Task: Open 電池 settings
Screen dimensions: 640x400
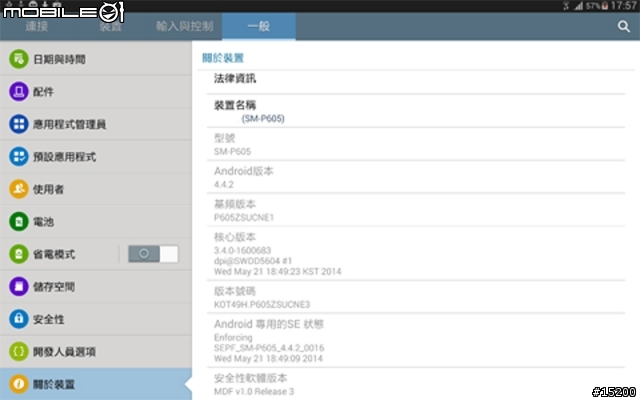Action: (96, 222)
